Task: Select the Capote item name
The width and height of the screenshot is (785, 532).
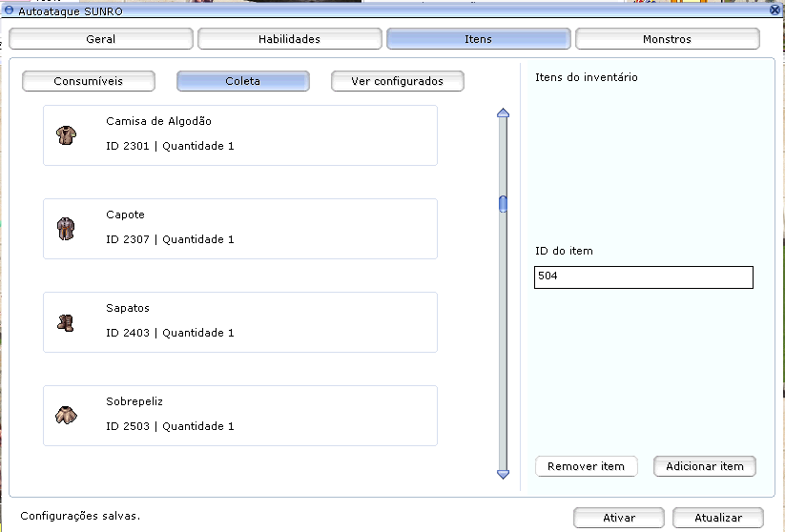Action: click(x=125, y=215)
